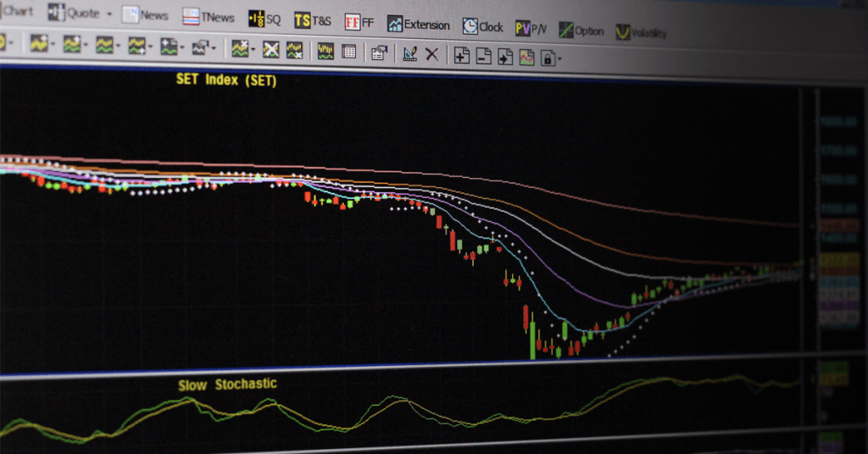Open the Quote window icon

56,12
